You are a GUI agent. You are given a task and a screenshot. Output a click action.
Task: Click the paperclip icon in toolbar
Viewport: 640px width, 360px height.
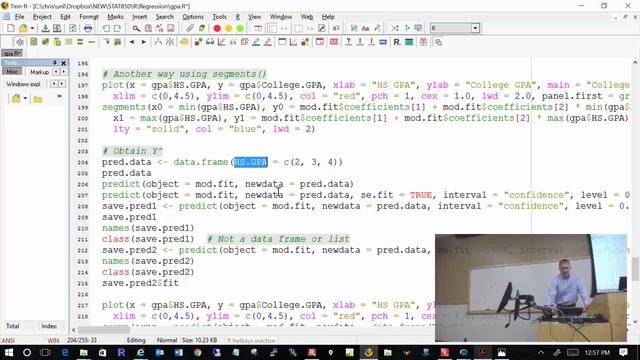click(190, 28)
